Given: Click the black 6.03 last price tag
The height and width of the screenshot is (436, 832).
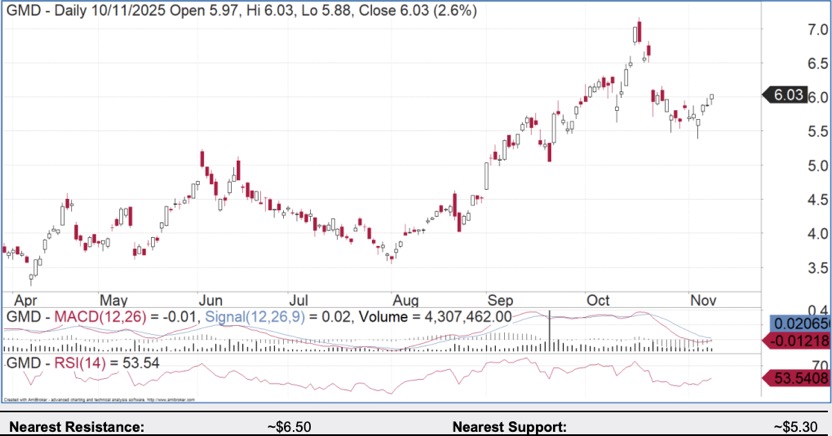Looking at the screenshot, I should coord(788,95).
